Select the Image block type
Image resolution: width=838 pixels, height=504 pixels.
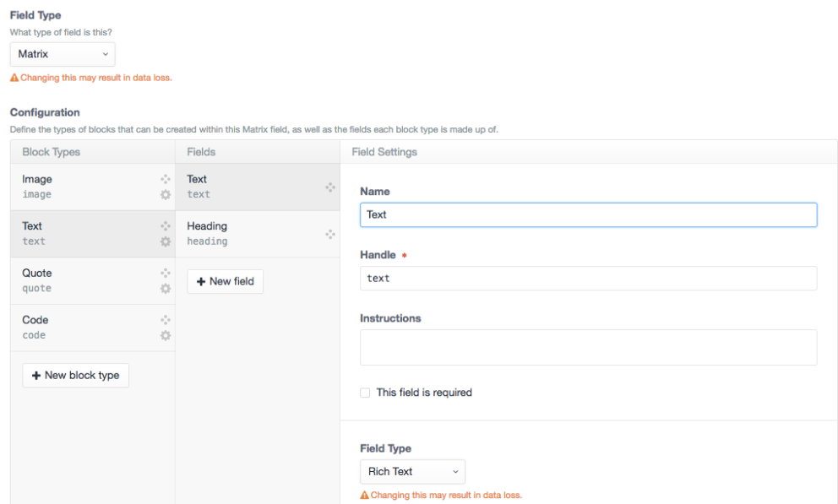pyautogui.click(x=92, y=187)
